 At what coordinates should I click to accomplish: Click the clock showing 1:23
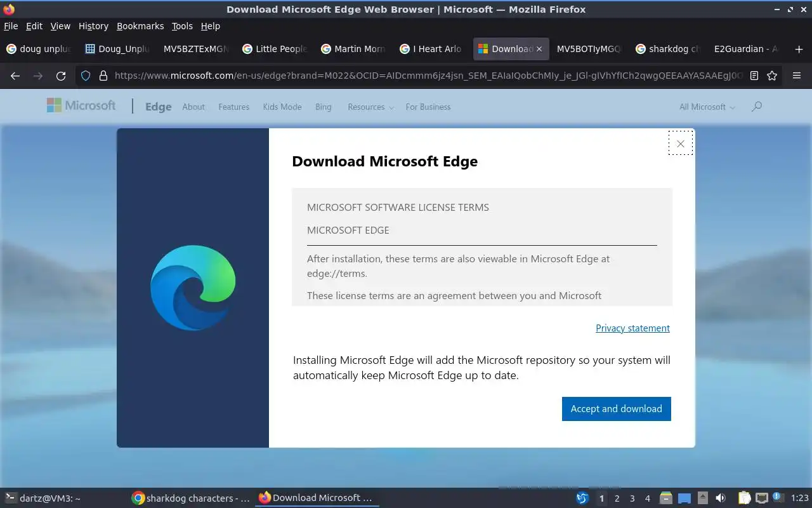[799, 498]
